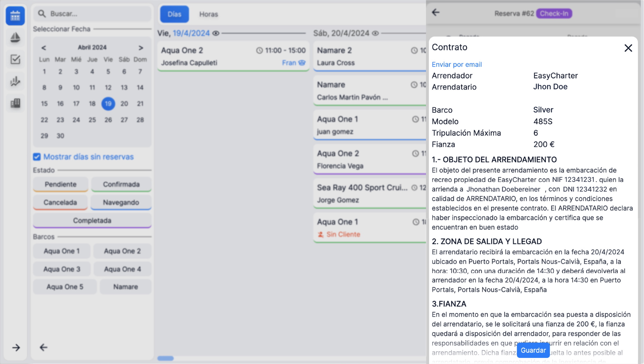Filter by boat Namare
The image size is (644, 364).
(x=126, y=287)
